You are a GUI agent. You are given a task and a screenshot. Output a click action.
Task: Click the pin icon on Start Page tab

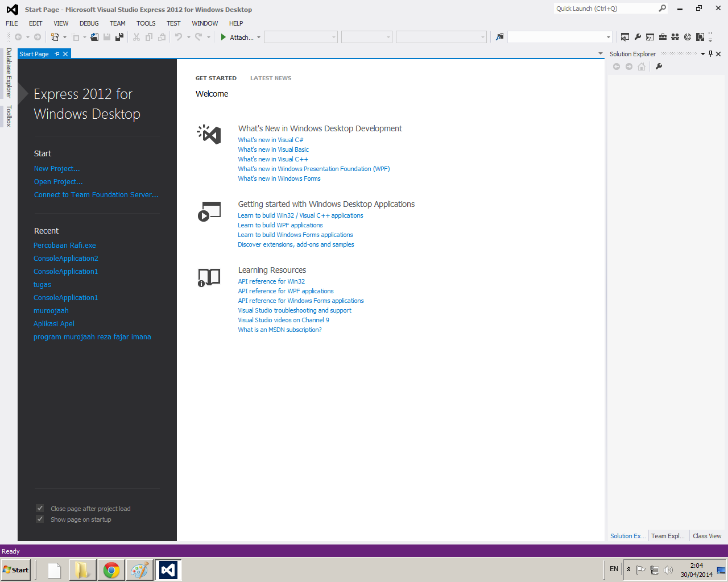[x=57, y=54]
